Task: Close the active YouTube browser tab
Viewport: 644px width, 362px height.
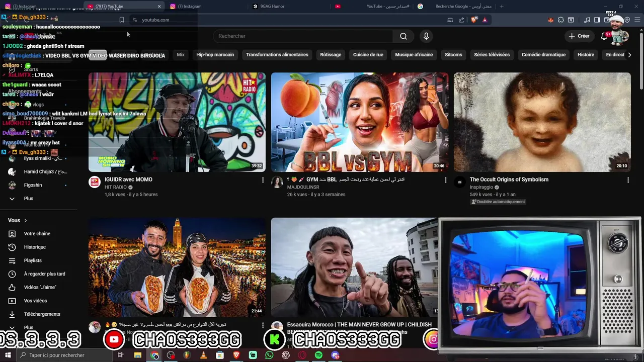Action: tap(159, 7)
